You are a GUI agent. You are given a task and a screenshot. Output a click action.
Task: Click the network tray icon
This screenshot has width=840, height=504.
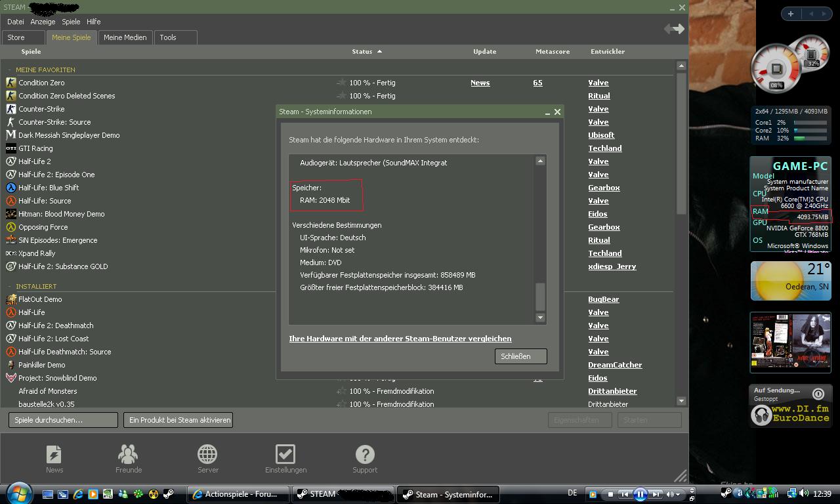tap(792, 493)
